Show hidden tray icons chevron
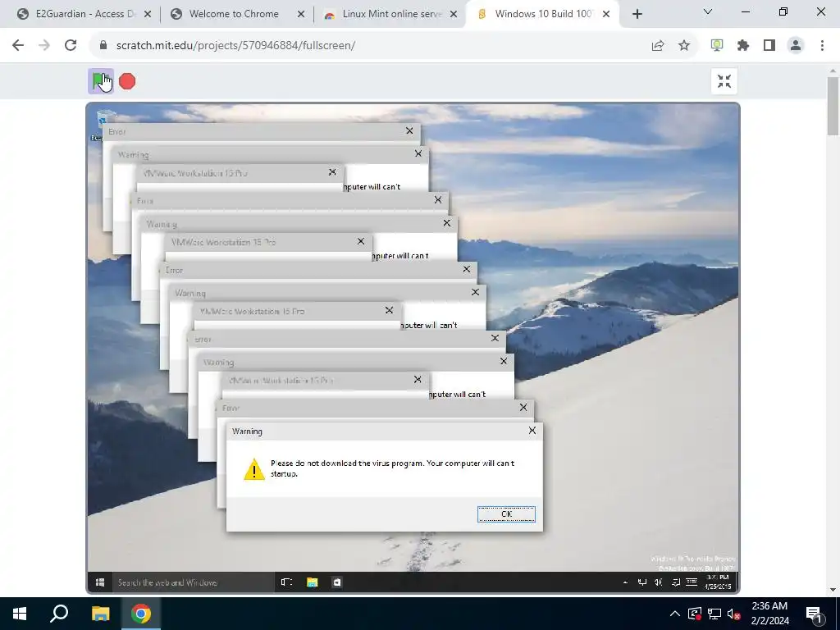This screenshot has width=840, height=630. pyautogui.click(x=675, y=614)
